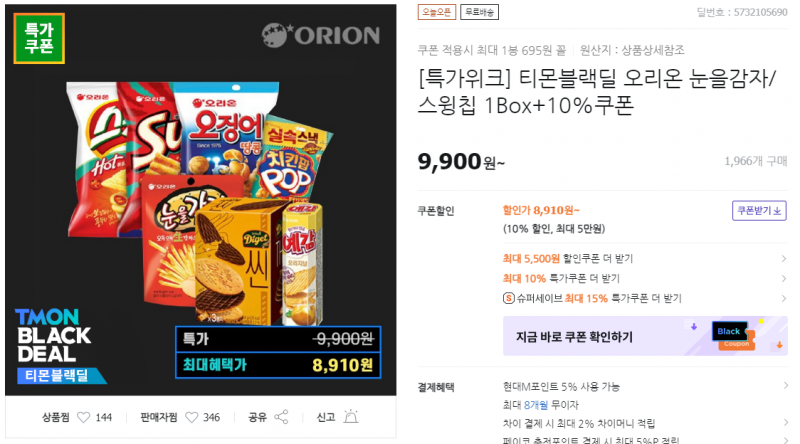Expand 최대 5,500원 할인쿠폰 더 받기 arrow
This screenshot has width=800, height=444.
pos(784,259)
